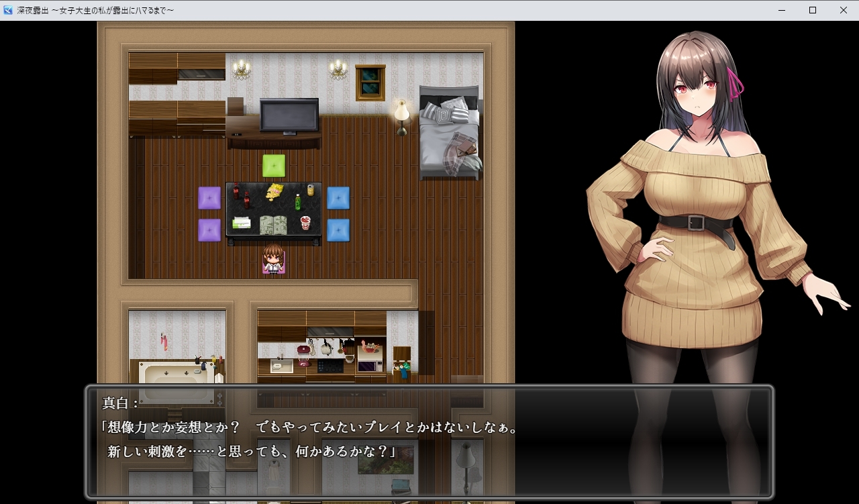Advance the 真白 dialogue text box
The image size is (859, 504).
[429, 441]
